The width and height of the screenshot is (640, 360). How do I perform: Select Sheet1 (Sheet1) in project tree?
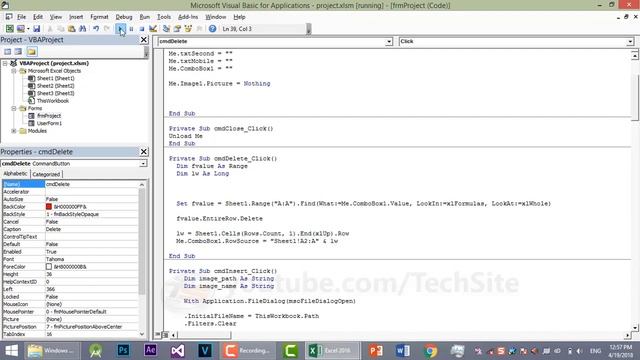click(x=56, y=78)
